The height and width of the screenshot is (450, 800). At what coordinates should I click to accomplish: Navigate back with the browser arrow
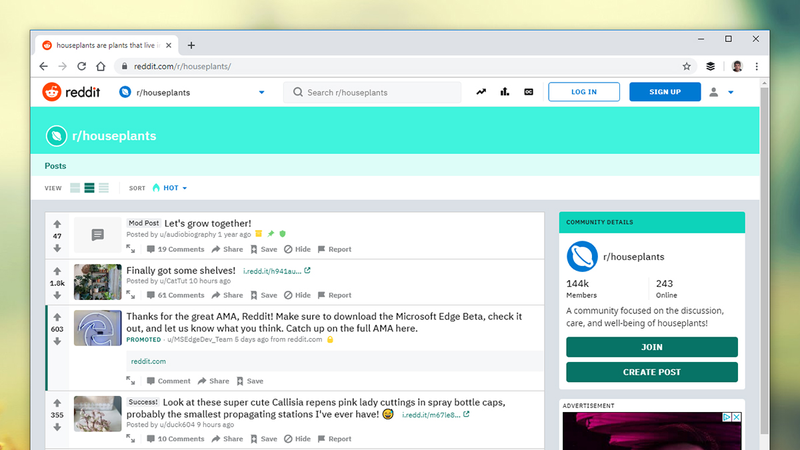click(x=44, y=66)
